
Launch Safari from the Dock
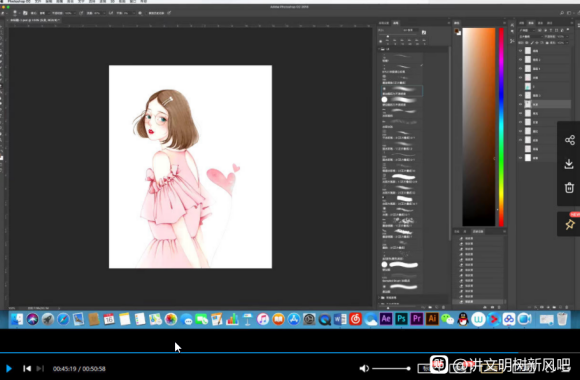click(63, 319)
